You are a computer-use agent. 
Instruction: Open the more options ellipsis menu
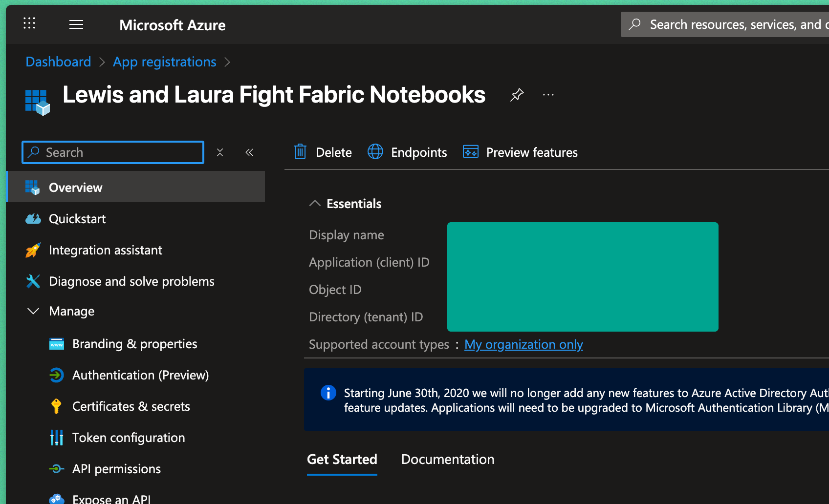[x=548, y=95]
